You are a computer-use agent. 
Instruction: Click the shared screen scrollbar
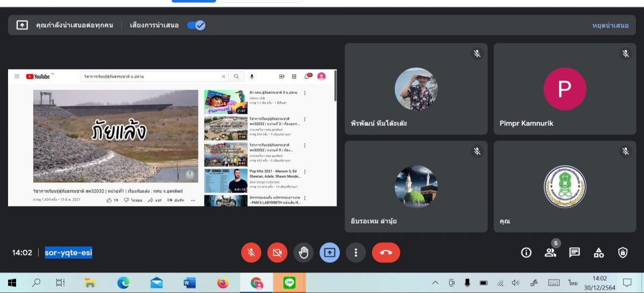coord(335,86)
